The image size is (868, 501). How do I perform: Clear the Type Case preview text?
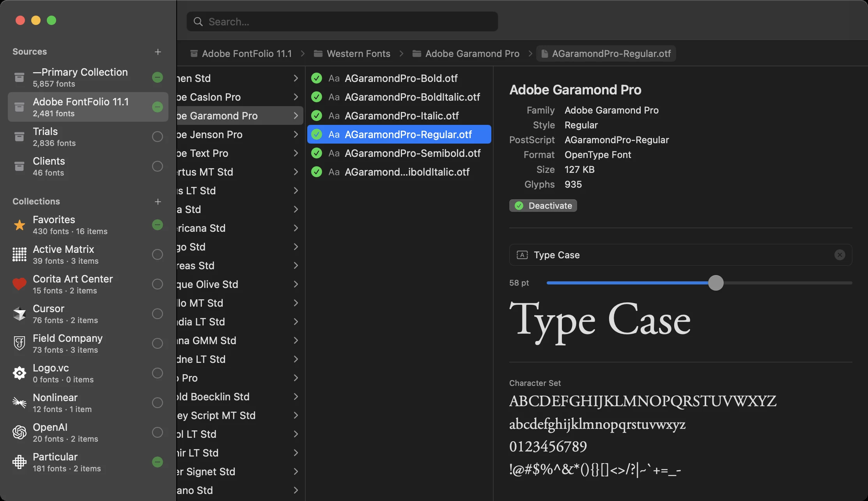(840, 255)
